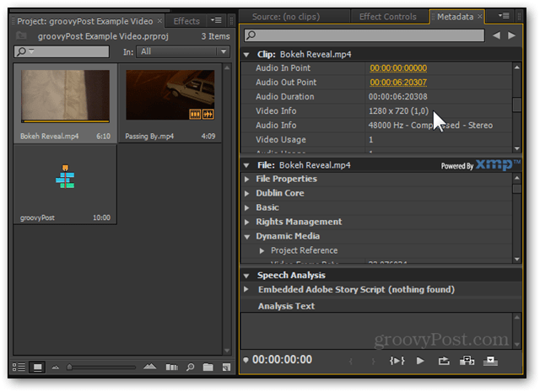Click the Metadata search field
540x392 pixels.
(x=364, y=35)
